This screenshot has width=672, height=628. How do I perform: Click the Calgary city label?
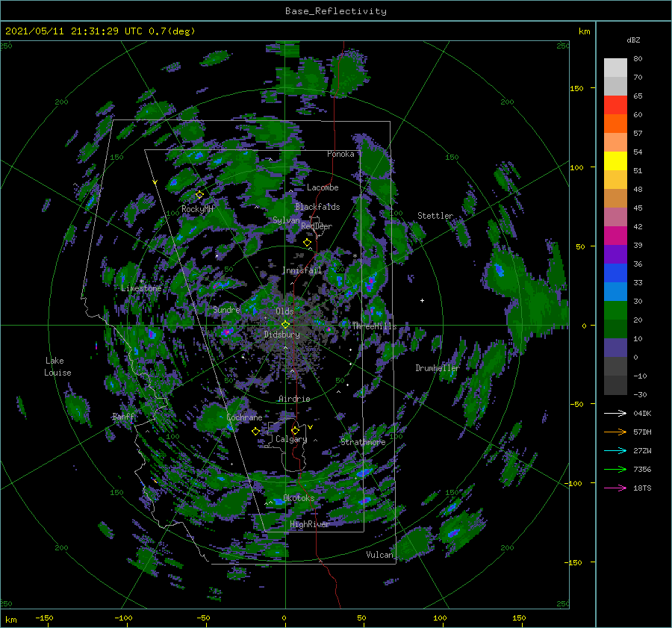(291, 439)
